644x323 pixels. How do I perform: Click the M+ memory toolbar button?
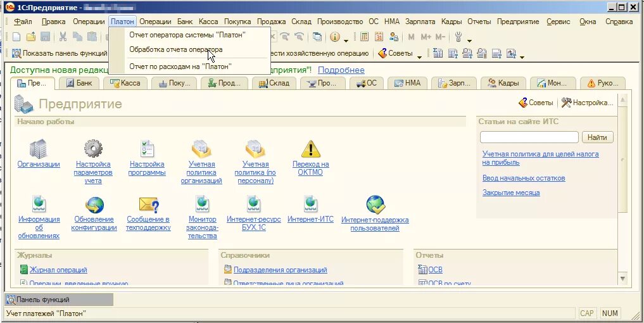pyautogui.click(x=426, y=37)
